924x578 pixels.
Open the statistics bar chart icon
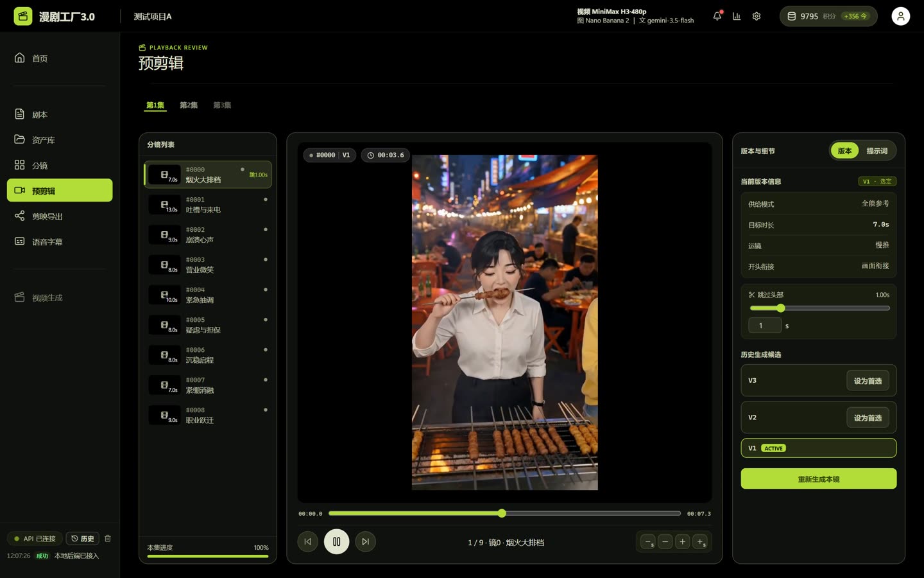(x=737, y=16)
